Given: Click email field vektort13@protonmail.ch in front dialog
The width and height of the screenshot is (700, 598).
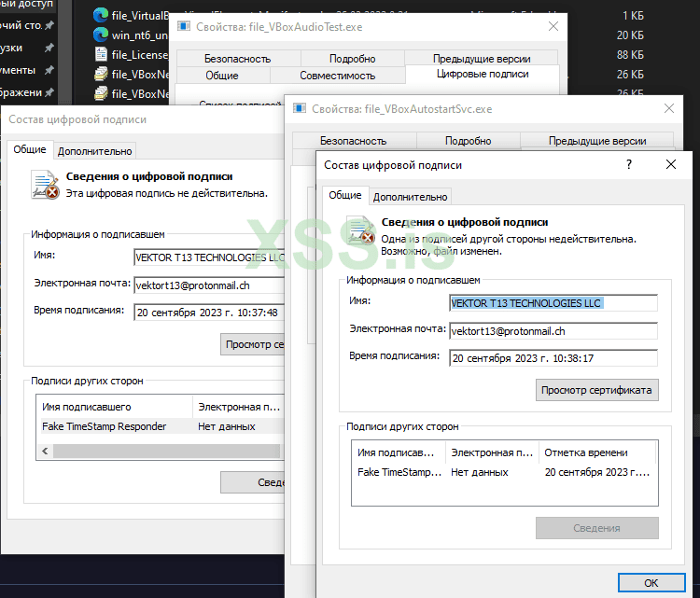Looking at the screenshot, I should click(553, 331).
